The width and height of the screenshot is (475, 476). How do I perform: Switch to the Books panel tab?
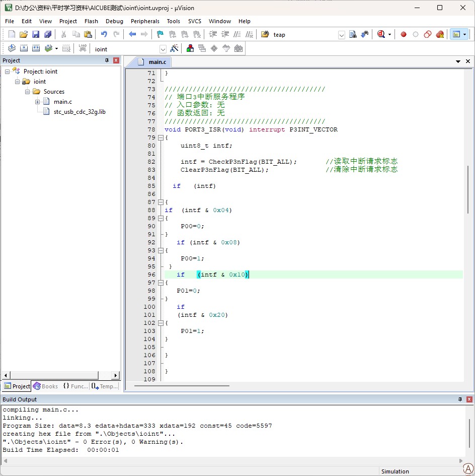pos(45,386)
